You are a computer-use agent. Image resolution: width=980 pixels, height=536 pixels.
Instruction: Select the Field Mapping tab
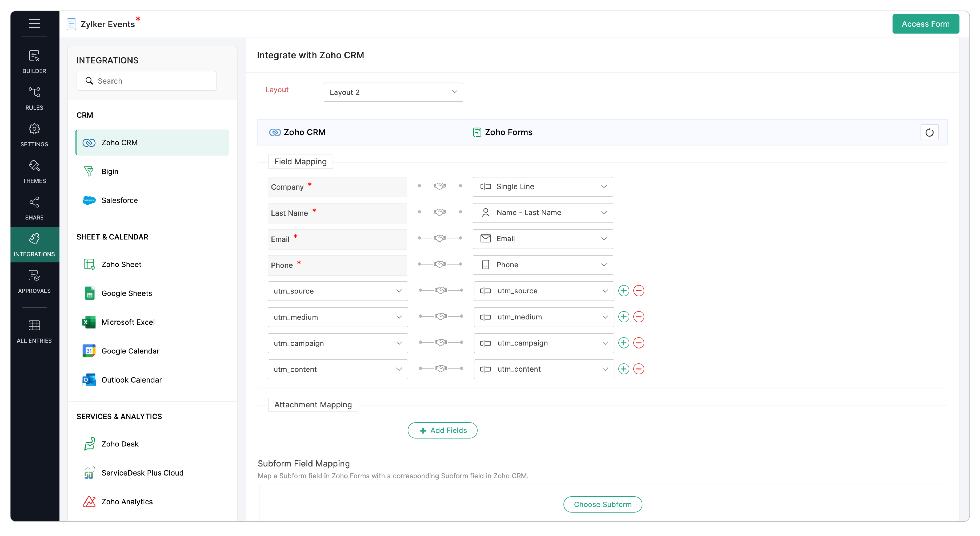pos(300,161)
